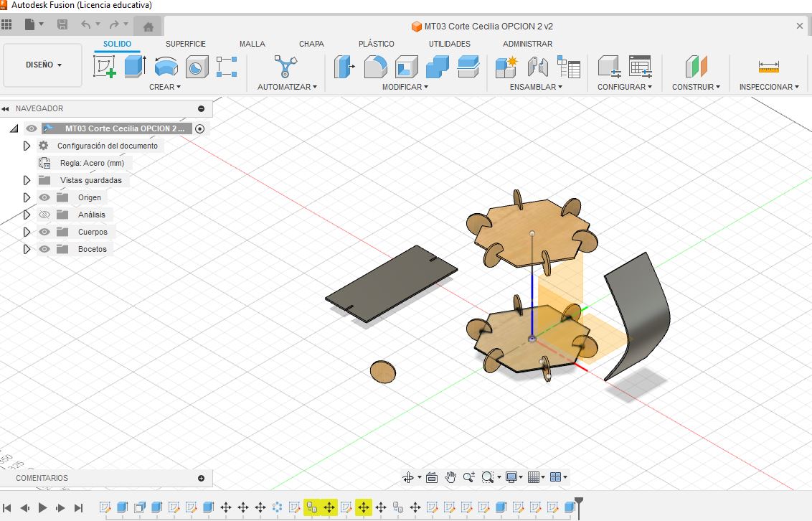Select the timeline end marker
This screenshot has height=521, width=812.
click(x=579, y=507)
